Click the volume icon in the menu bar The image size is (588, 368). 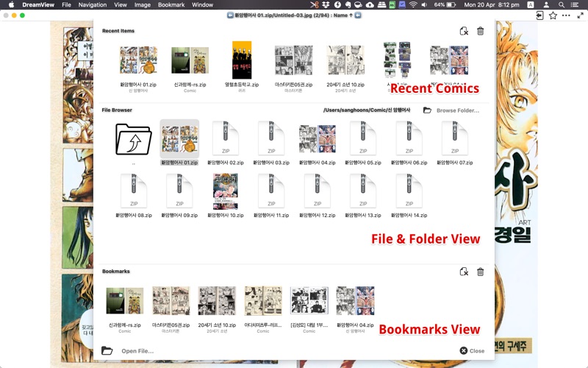click(x=424, y=5)
